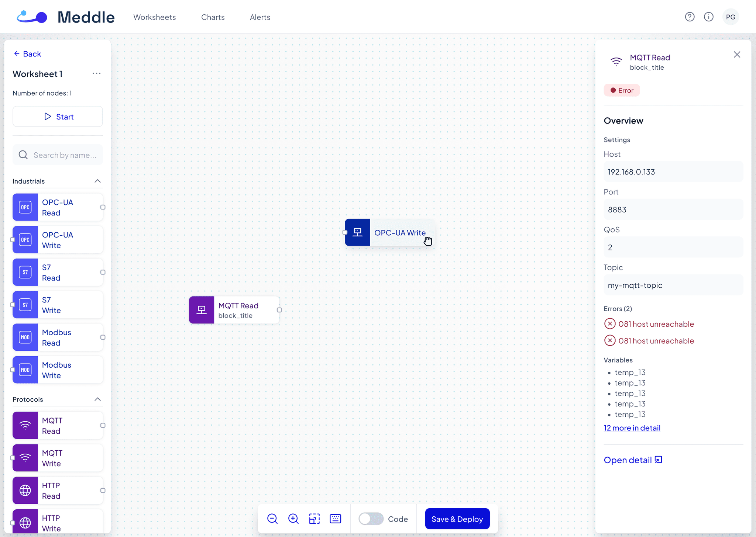Select the HTTP Write globe icon
This screenshot has width=756, height=537.
coord(25,522)
